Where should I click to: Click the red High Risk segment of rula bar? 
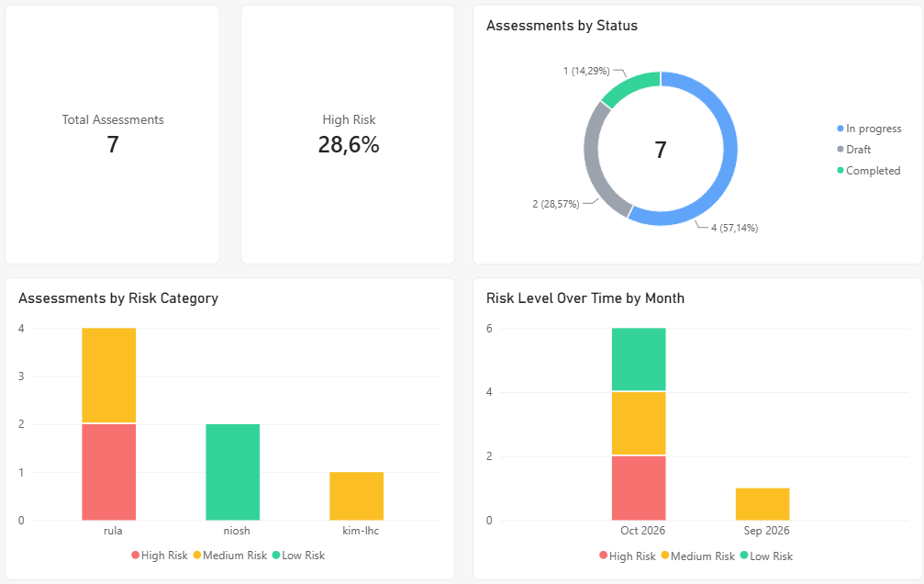pos(109,472)
